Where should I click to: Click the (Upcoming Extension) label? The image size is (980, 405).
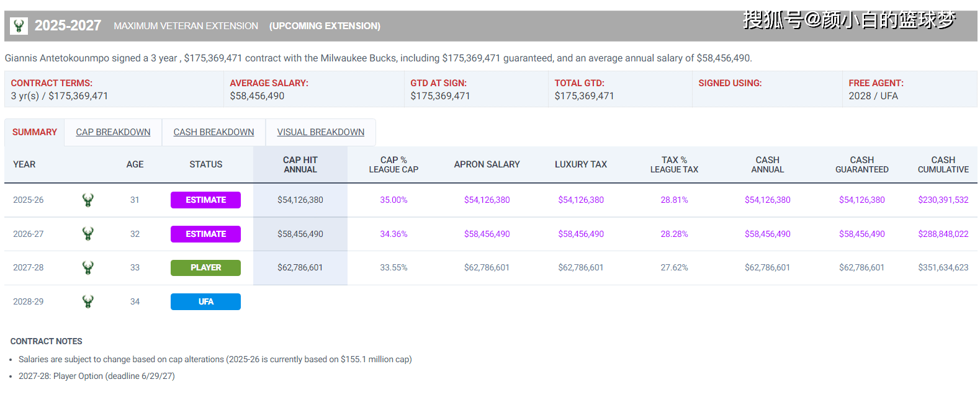(325, 26)
